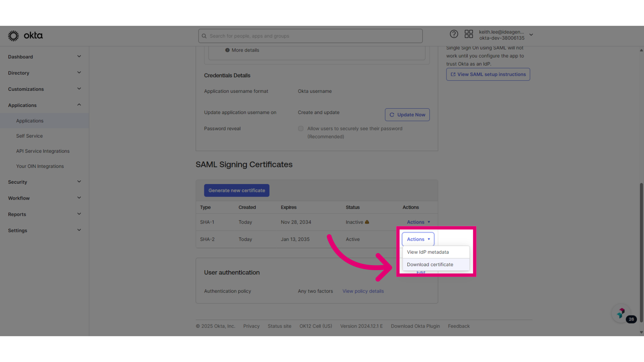Open the Status site footer link

(279, 326)
